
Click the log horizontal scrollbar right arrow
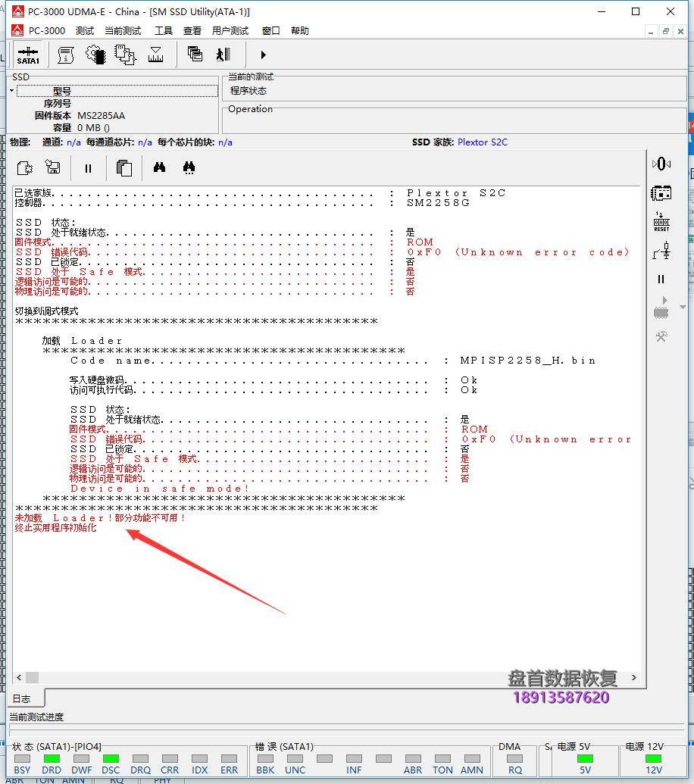click(633, 677)
